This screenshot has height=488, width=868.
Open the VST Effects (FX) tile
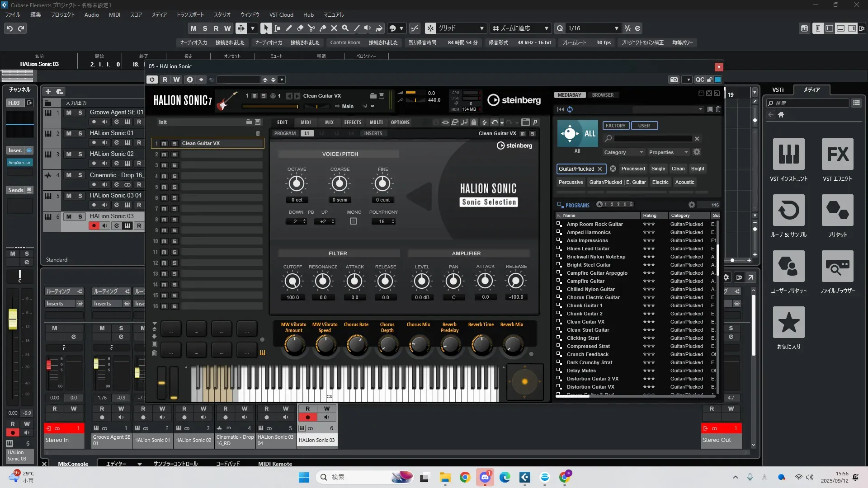(837, 155)
